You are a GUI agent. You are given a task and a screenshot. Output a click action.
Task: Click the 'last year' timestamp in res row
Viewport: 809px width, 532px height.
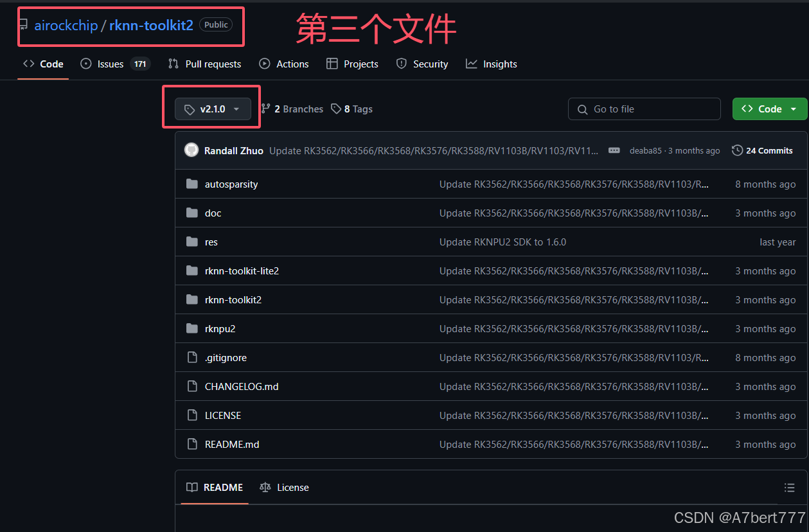[x=778, y=242]
